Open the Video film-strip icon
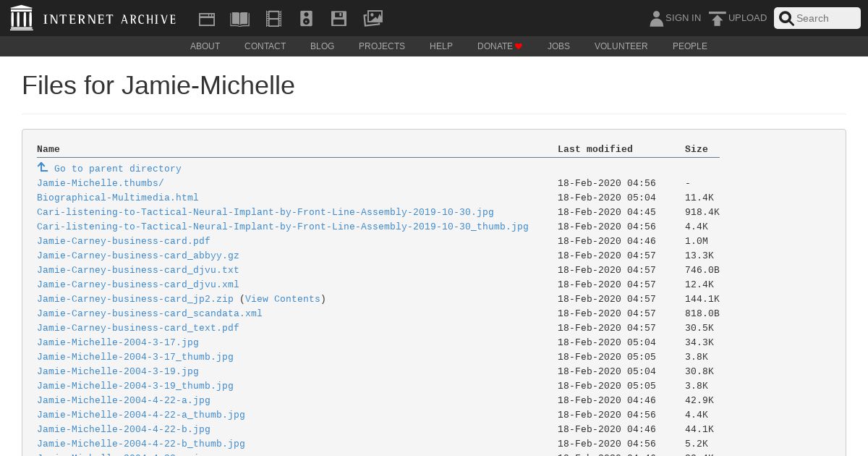 coord(273,19)
